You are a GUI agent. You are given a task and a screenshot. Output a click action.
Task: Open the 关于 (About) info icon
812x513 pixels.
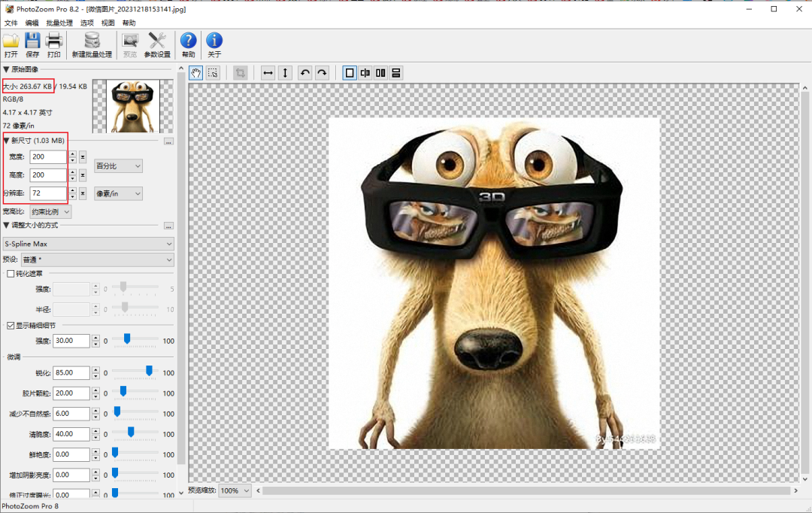[214, 41]
